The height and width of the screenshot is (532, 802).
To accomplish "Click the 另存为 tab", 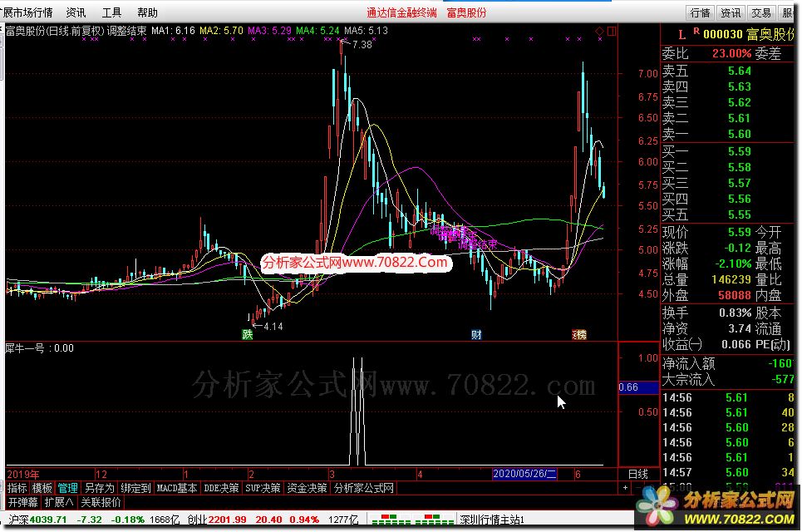I will pyautogui.click(x=99, y=488).
